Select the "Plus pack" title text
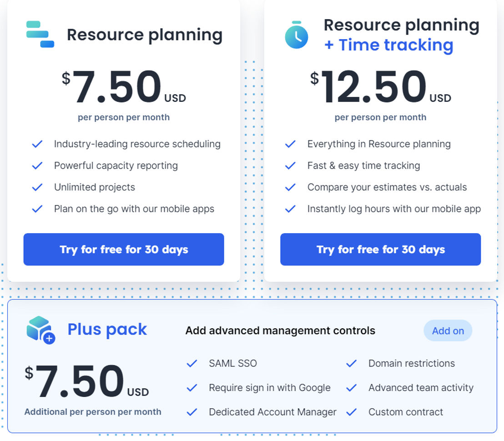This screenshot has width=504, height=441. click(107, 330)
